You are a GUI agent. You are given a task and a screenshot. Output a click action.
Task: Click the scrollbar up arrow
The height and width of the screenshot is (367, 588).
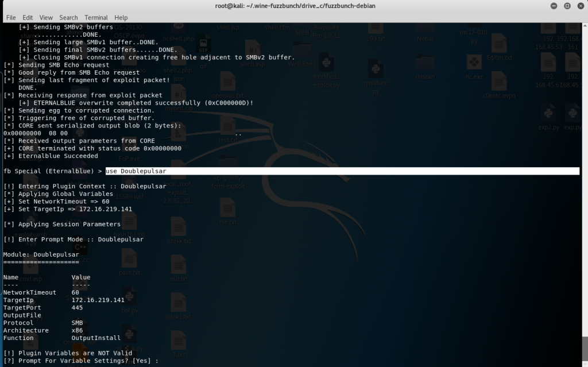[x=585, y=26]
